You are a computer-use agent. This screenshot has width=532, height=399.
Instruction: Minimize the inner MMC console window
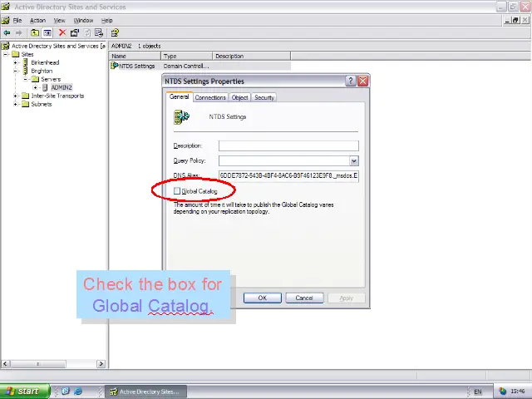tap(508, 20)
